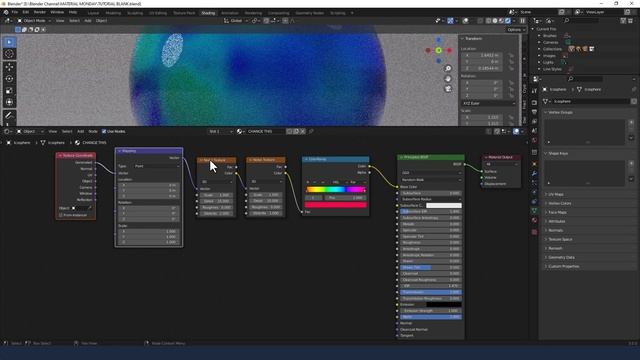Select the Select Box tool in viewport toolbar

click(9, 42)
